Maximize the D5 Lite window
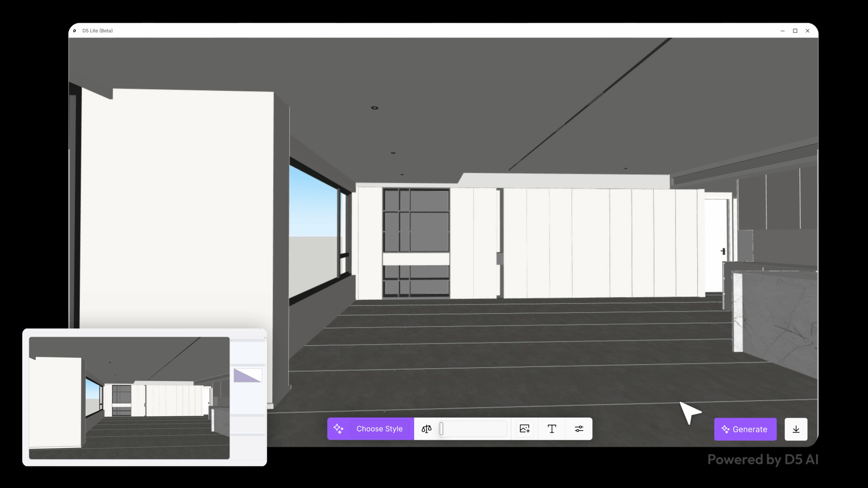 click(795, 31)
